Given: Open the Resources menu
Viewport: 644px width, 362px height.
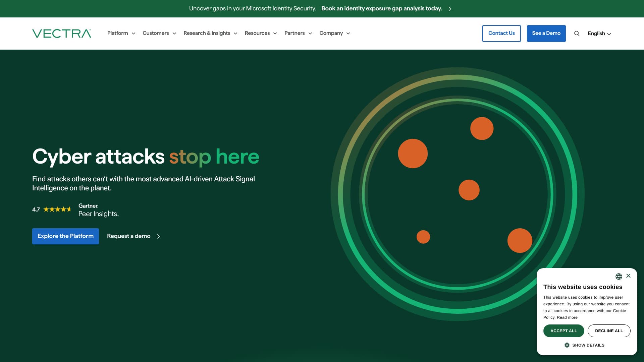Looking at the screenshot, I should [260, 33].
